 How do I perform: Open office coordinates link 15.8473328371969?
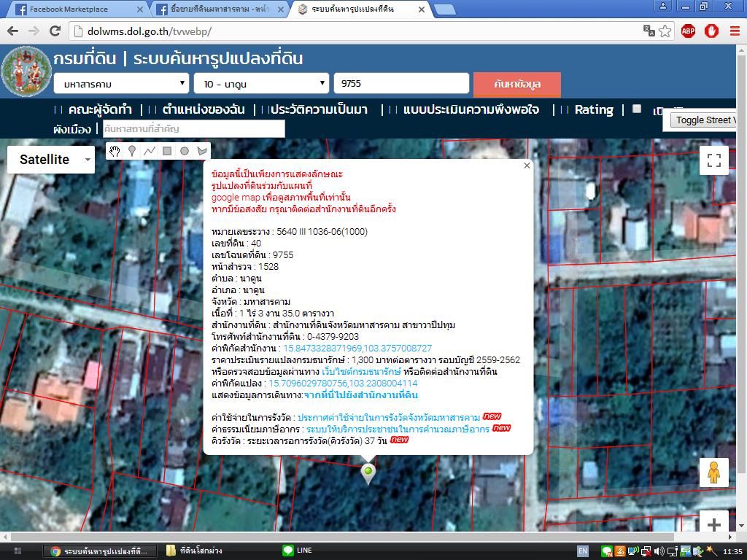click(x=357, y=348)
